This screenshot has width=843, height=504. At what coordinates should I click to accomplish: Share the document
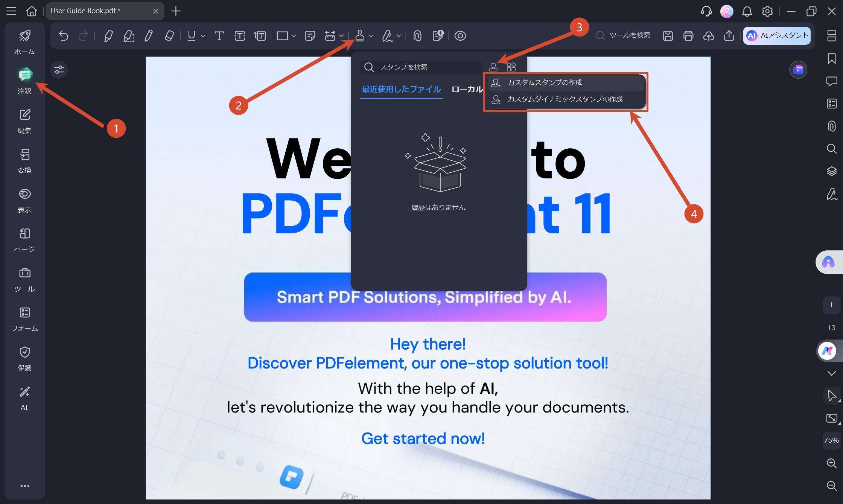coord(729,36)
